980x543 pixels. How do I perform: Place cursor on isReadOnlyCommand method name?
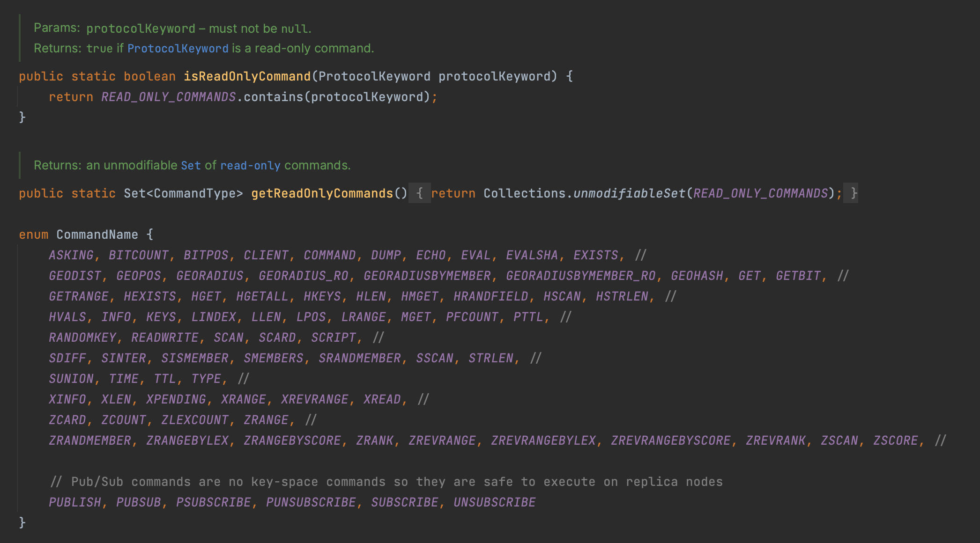pos(247,76)
